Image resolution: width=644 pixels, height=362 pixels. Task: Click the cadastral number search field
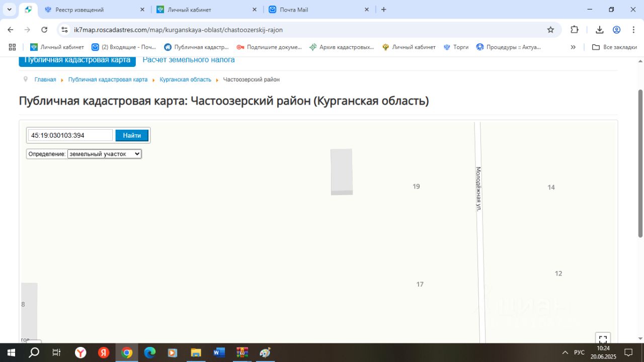coord(70,135)
